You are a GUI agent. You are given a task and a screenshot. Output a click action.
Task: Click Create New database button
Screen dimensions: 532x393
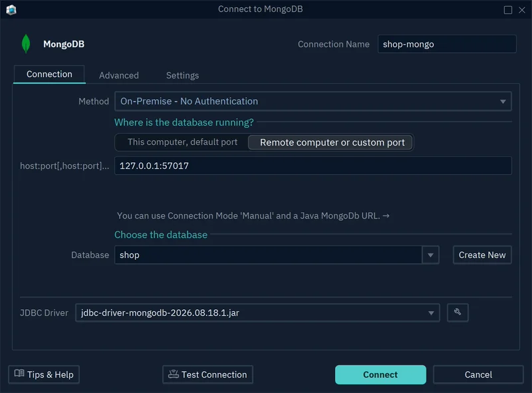pyautogui.click(x=482, y=255)
